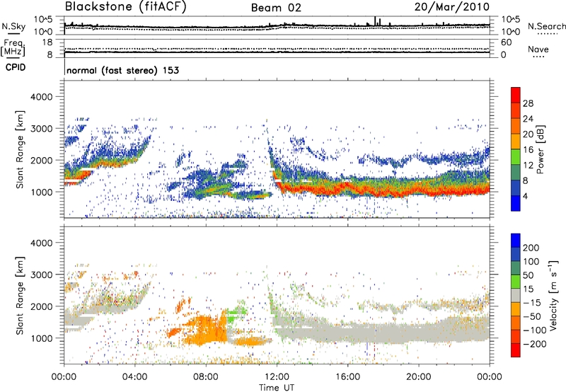Screen dimensions: 566x392
Task: Click the blue segment of Power color bar
Action: [x=516, y=203]
